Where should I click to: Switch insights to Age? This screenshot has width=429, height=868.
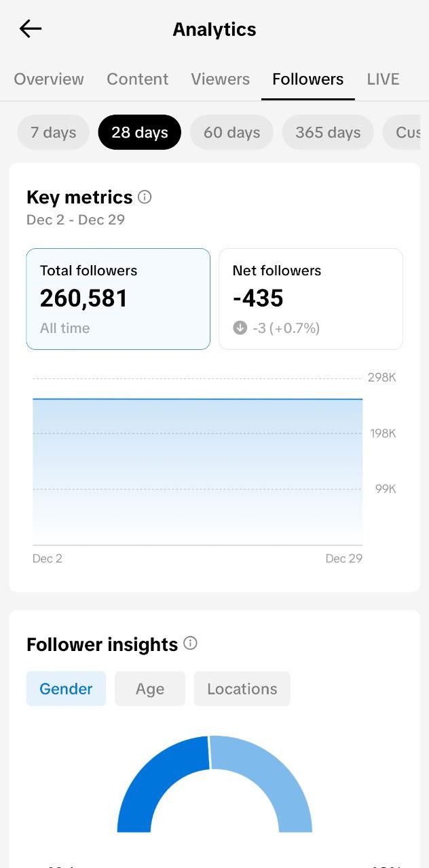click(149, 689)
